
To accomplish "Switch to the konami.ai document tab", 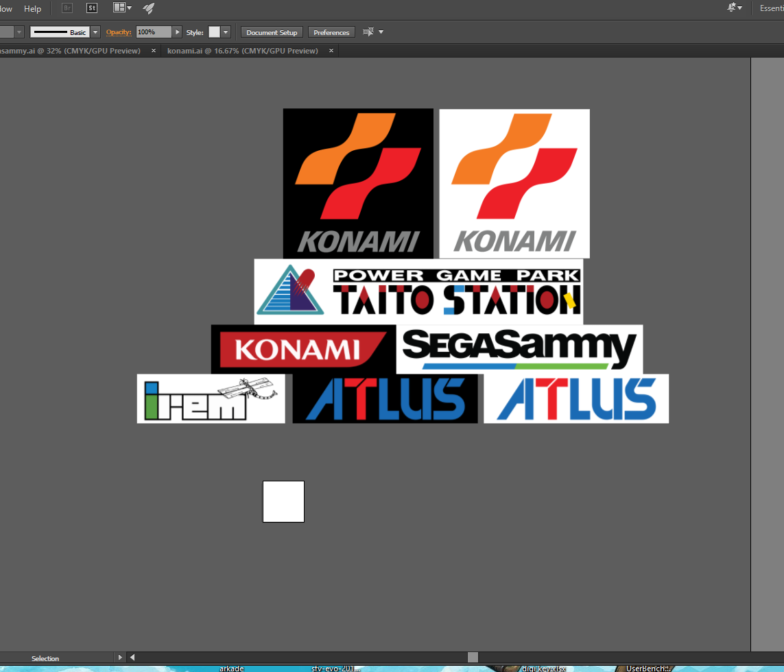I will (x=243, y=51).
